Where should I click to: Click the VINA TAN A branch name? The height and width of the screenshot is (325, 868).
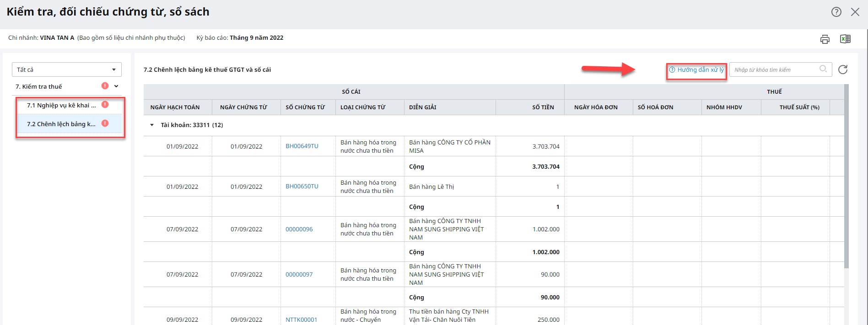pos(57,38)
